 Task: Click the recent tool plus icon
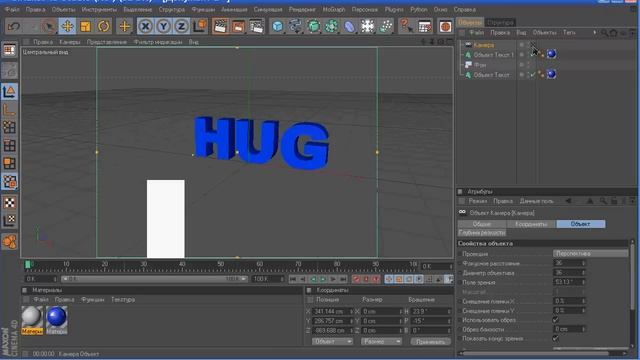point(124,27)
